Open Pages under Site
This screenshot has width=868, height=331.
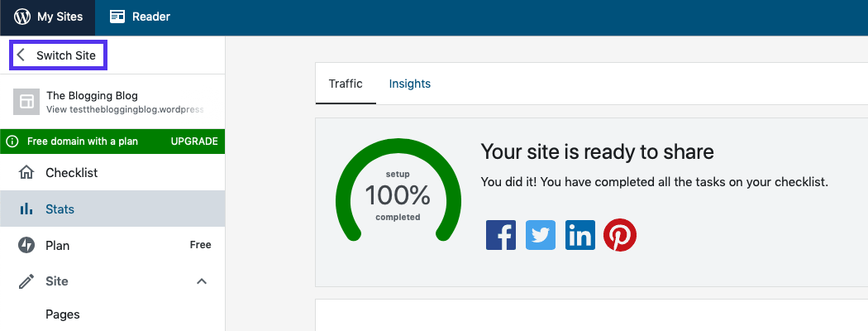coord(63,314)
